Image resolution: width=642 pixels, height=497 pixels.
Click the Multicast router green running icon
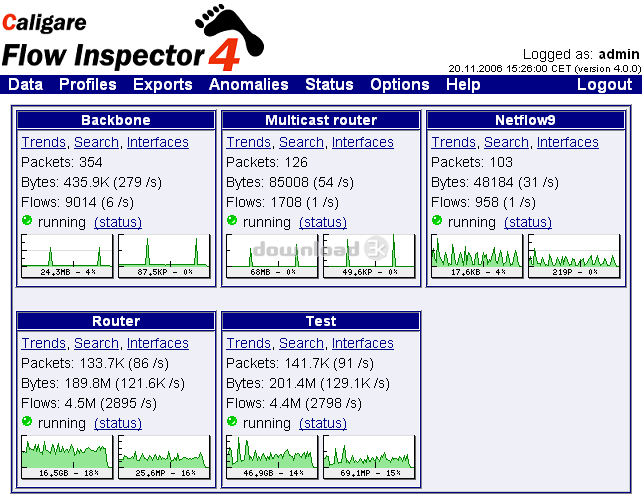(x=232, y=220)
